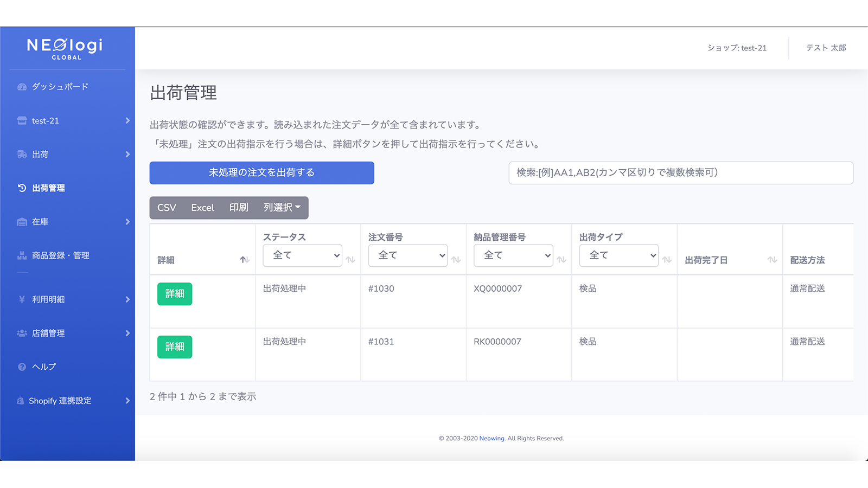Click the order search input field
Viewport: 868px width, 488px height.
point(680,173)
